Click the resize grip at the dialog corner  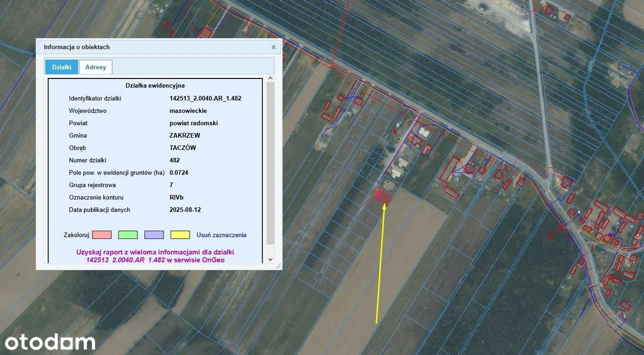(x=278, y=267)
